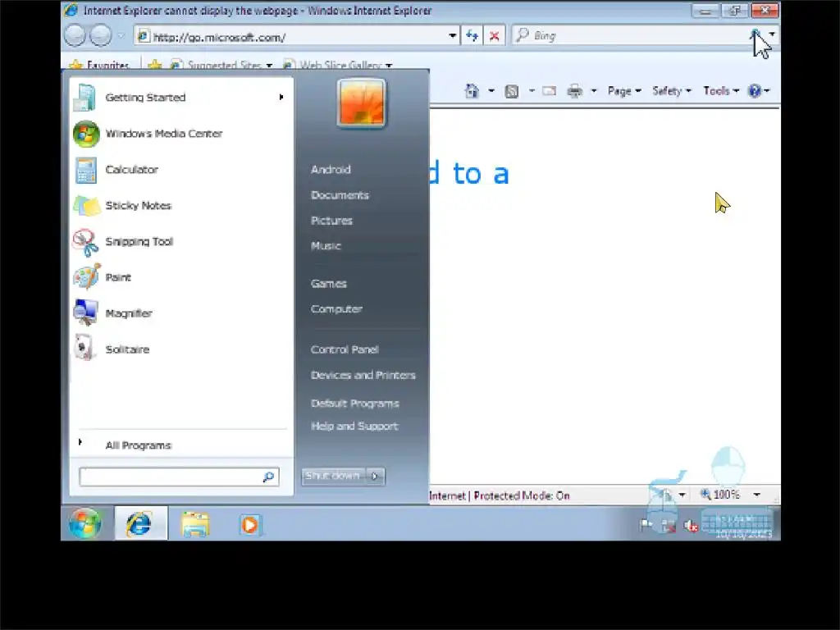Image resolution: width=840 pixels, height=630 pixels.
Task: Click the Read Mail icon
Action: pos(549,91)
